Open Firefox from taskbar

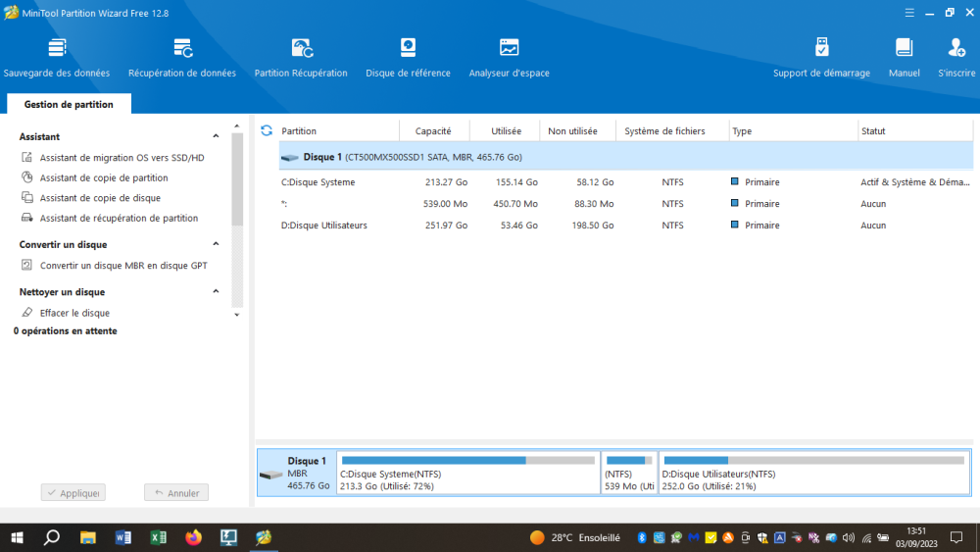click(194, 537)
